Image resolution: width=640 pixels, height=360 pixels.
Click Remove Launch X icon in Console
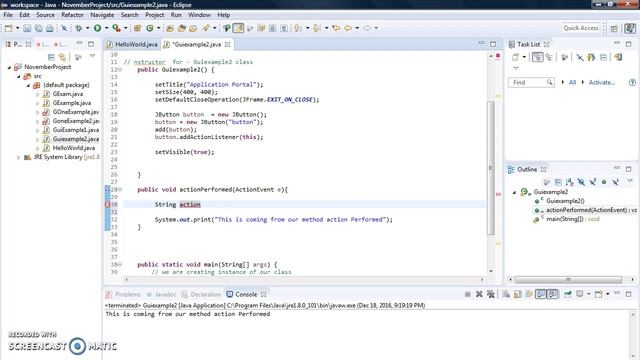click(479, 294)
